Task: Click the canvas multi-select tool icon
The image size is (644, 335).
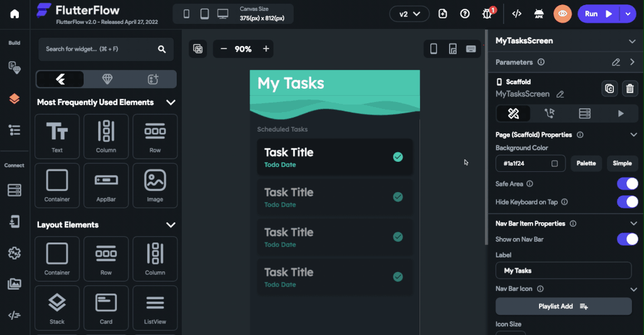Action: click(x=198, y=49)
